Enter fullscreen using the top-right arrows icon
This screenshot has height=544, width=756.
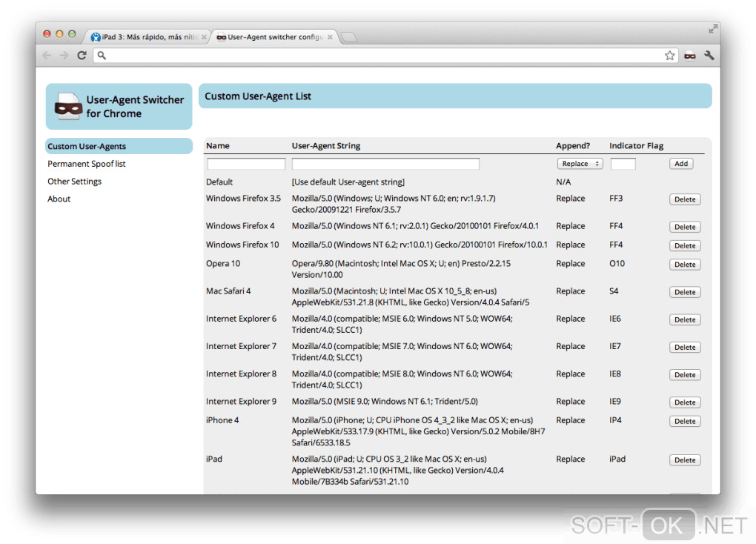coord(712,29)
